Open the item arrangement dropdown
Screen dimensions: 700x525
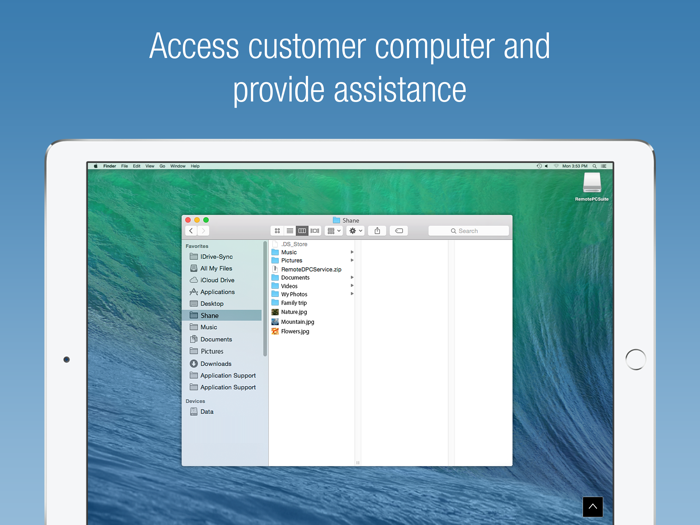pos(334,231)
